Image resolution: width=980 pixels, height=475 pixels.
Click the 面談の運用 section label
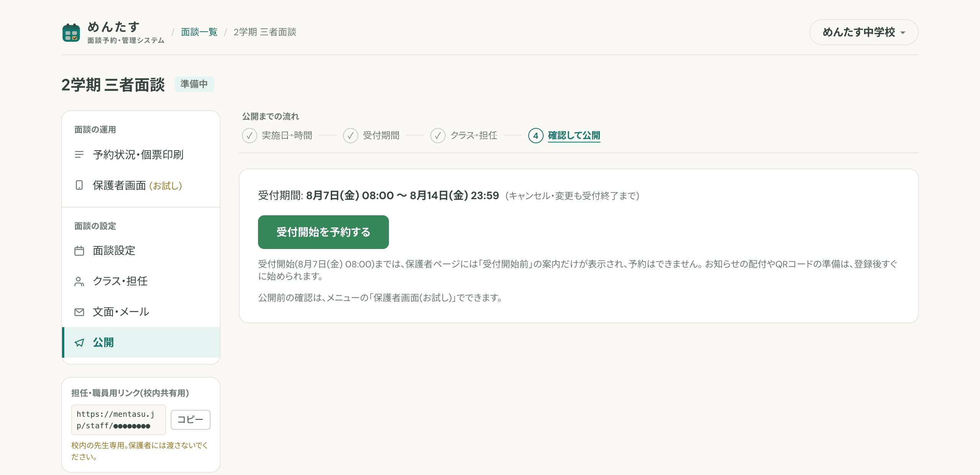(x=95, y=129)
